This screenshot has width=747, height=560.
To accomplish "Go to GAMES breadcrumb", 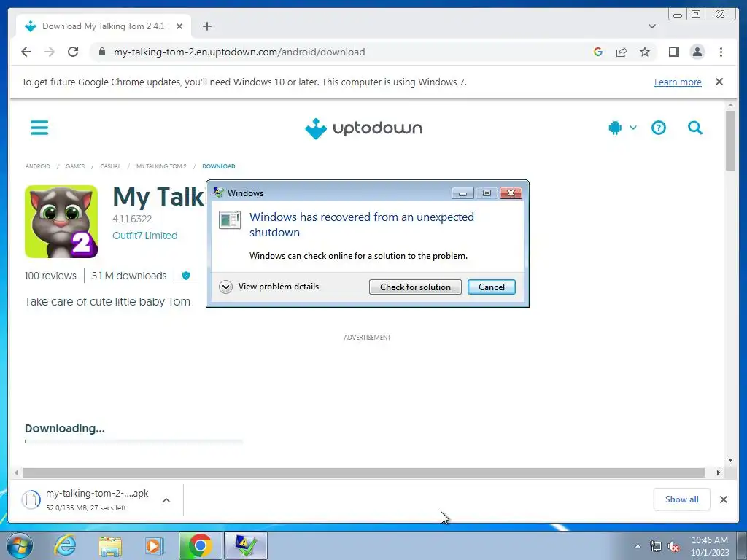I will click(x=75, y=166).
